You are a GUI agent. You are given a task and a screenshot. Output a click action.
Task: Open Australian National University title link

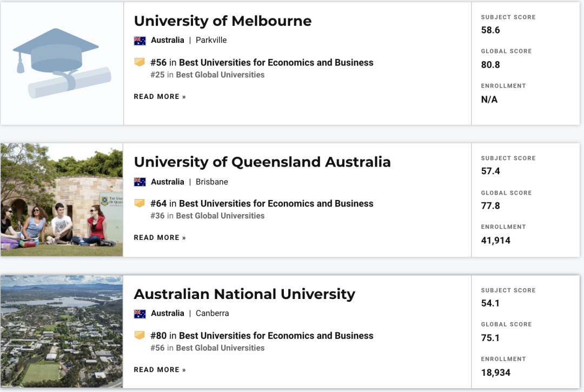(x=244, y=294)
